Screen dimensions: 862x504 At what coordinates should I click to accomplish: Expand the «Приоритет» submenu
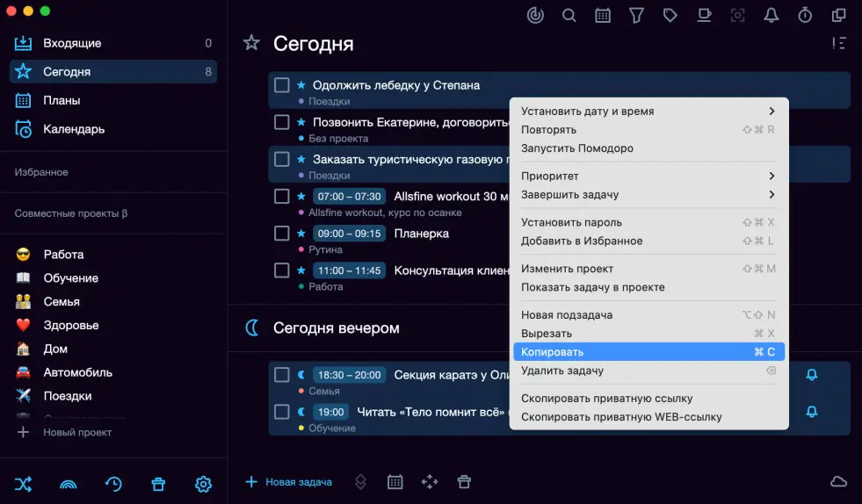[648, 176]
